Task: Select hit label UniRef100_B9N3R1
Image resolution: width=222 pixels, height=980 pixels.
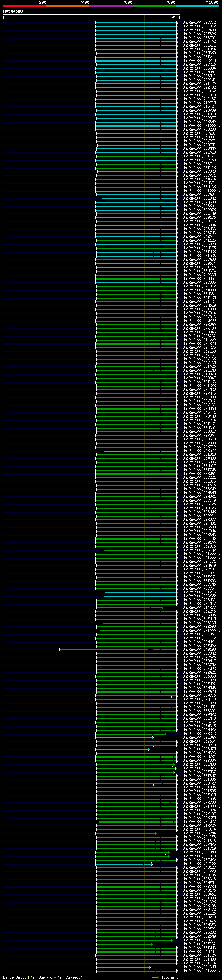Action: point(199,496)
